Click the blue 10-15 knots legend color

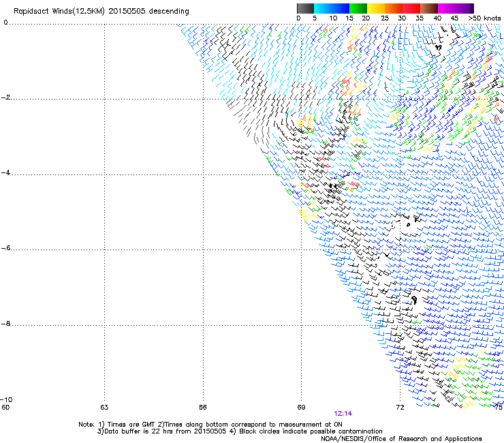pos(341,8)
